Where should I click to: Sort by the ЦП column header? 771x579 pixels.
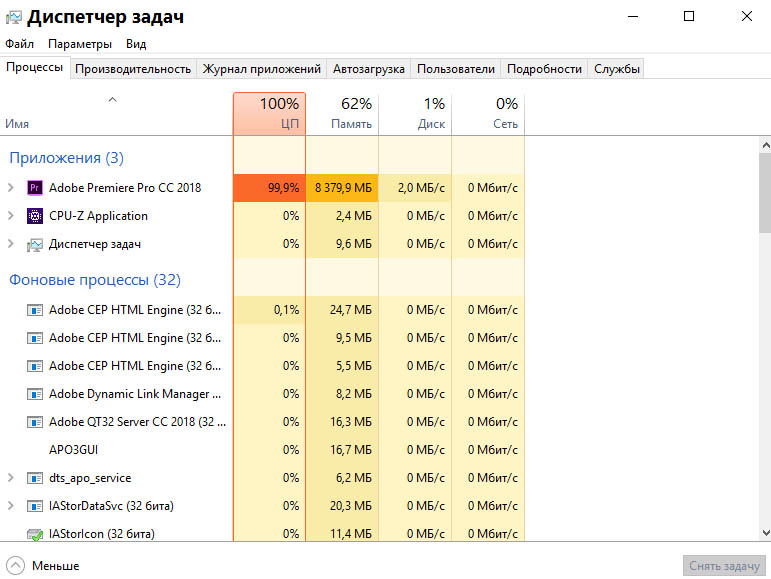(x=269, y=114)
